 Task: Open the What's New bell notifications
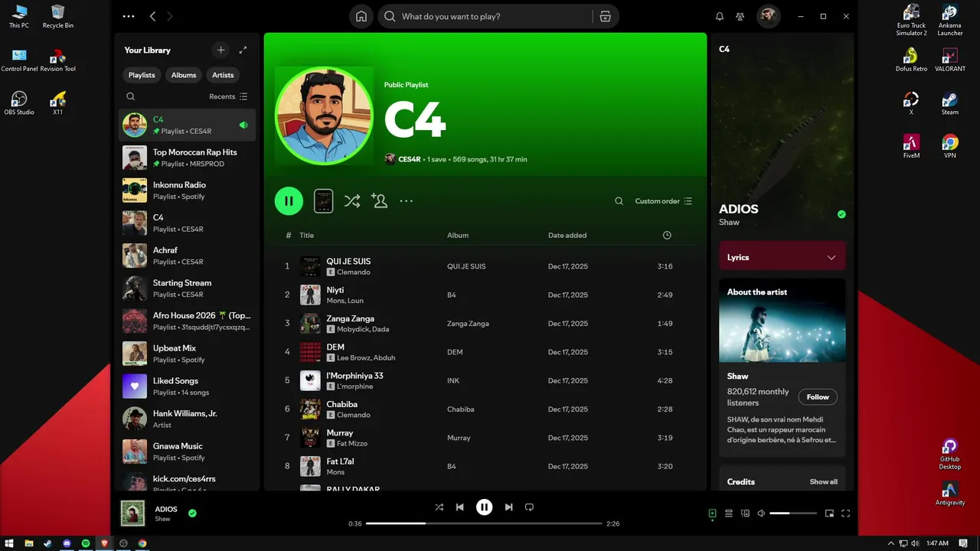720,16
